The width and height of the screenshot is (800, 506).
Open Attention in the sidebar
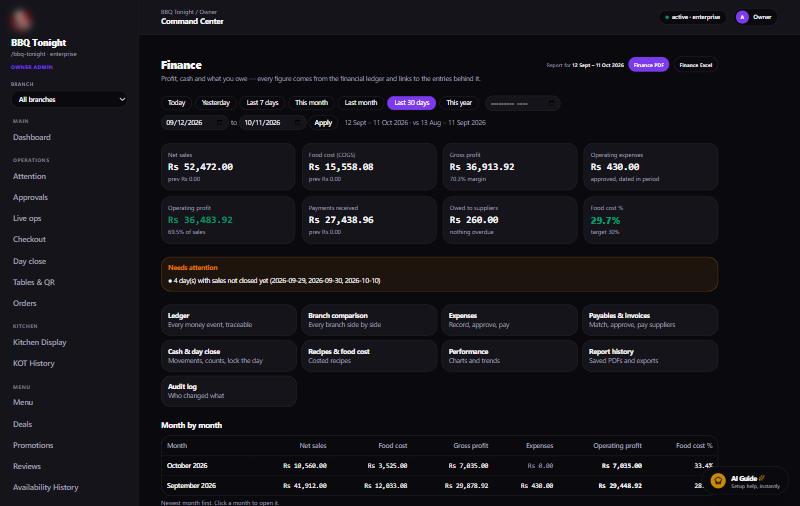(30, 176)
